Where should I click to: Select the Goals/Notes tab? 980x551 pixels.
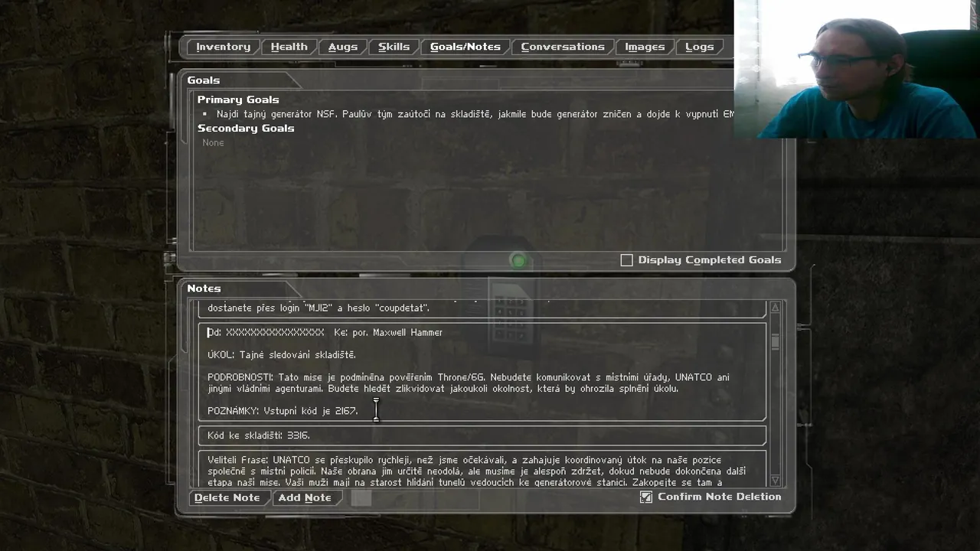click(x=465, y=47)
